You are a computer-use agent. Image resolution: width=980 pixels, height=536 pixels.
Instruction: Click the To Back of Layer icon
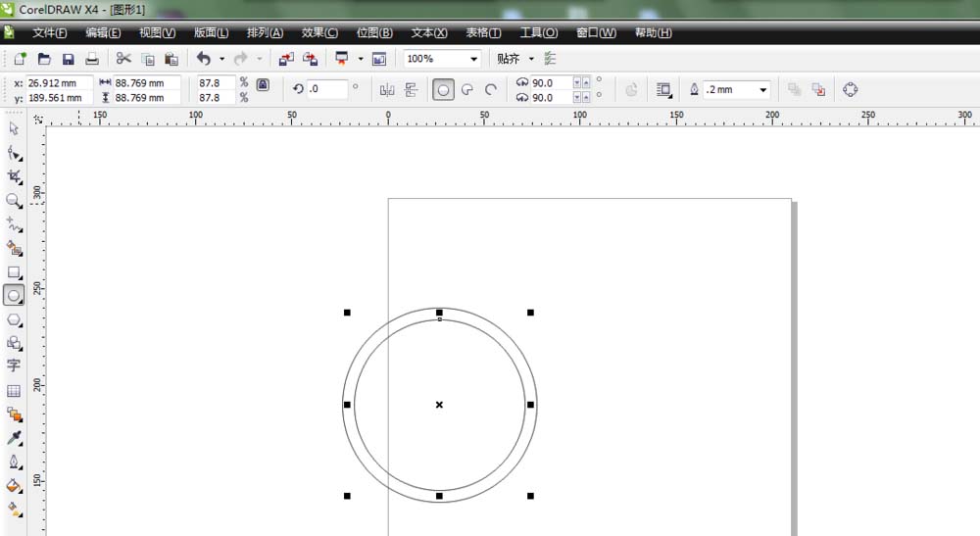818,90
